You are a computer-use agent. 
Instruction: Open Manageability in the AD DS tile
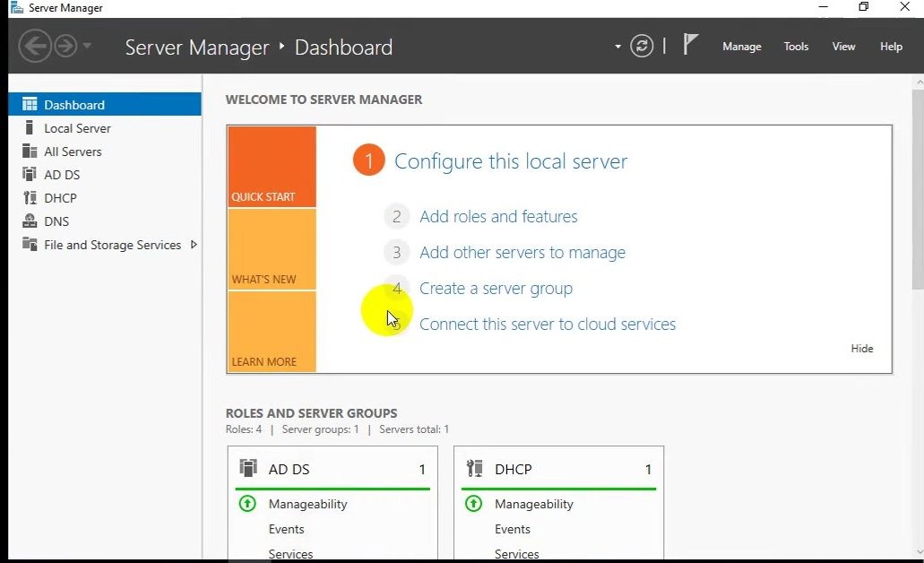click(x=307, y=504)
